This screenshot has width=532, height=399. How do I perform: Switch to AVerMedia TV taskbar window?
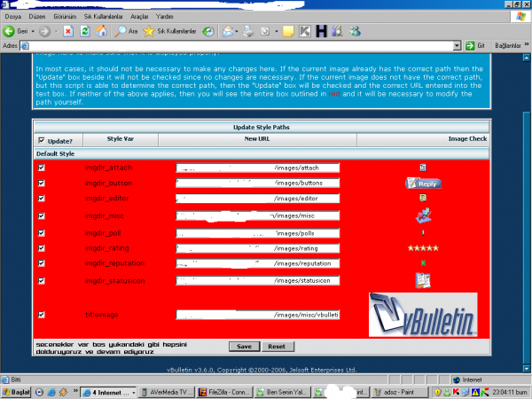[167, 392]
